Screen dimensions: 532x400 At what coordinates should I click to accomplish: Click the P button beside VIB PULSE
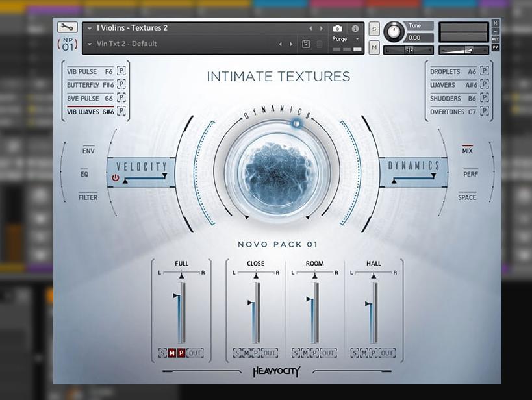click(x=121, y=71)
